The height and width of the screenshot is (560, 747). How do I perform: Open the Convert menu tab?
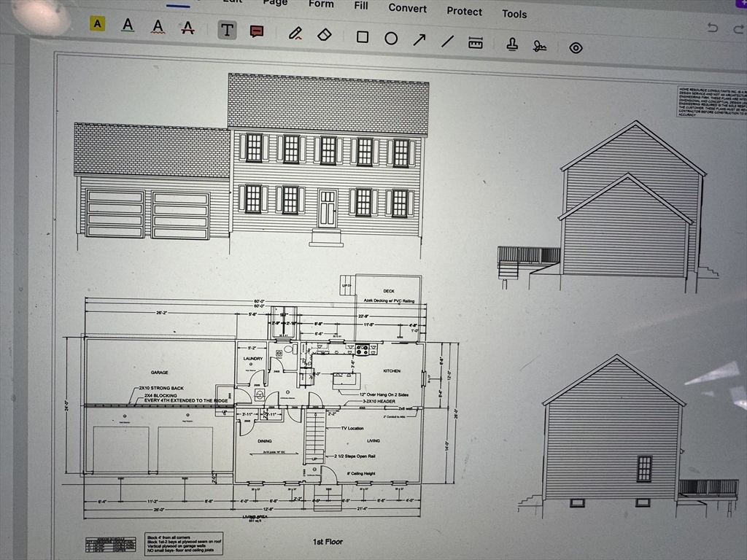pos(407,8)
